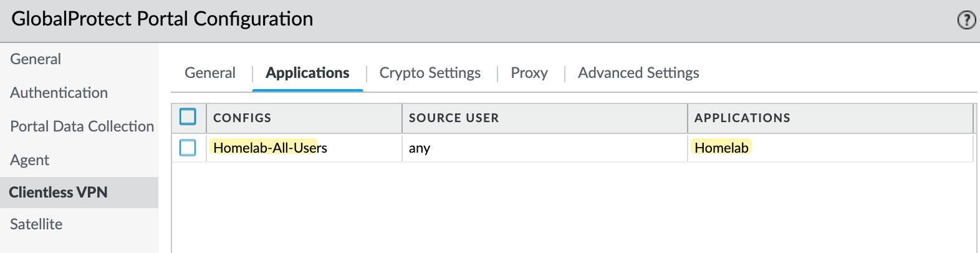Go to the Proxy tab
The height and width of the screenshot is (253, 980).
[x=529, y=73]
